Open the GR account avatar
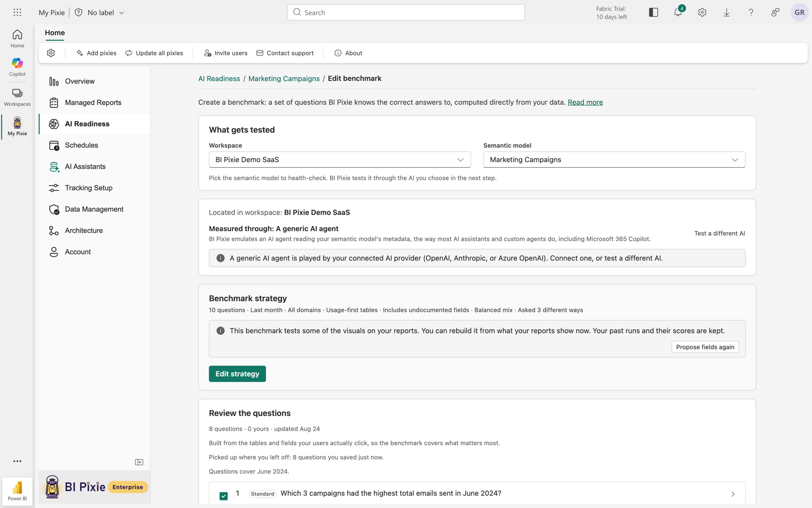Viewport: 812px width, 508px height. click(799, 12)
